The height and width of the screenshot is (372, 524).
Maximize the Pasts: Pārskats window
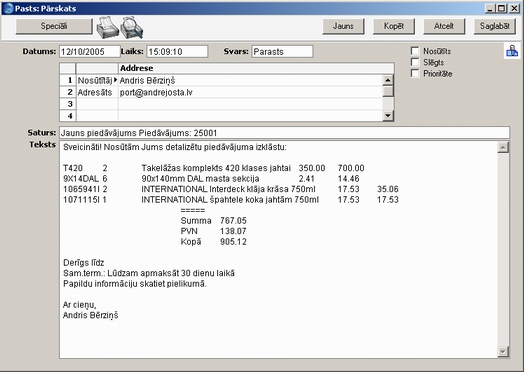502,8
